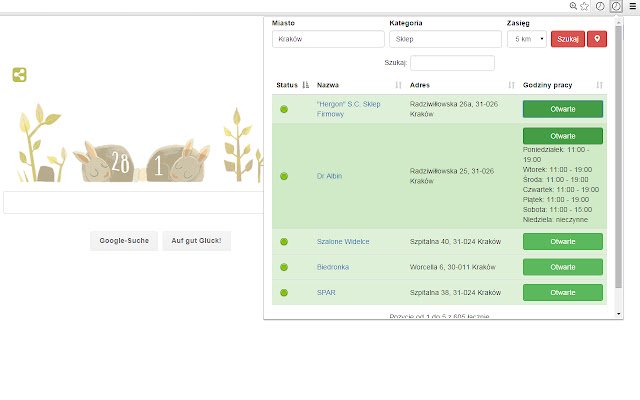Click the Szukaj filter text box
The width and height of the screenshot is (640, 400).
pyautogui.click(x=452, y=63)
